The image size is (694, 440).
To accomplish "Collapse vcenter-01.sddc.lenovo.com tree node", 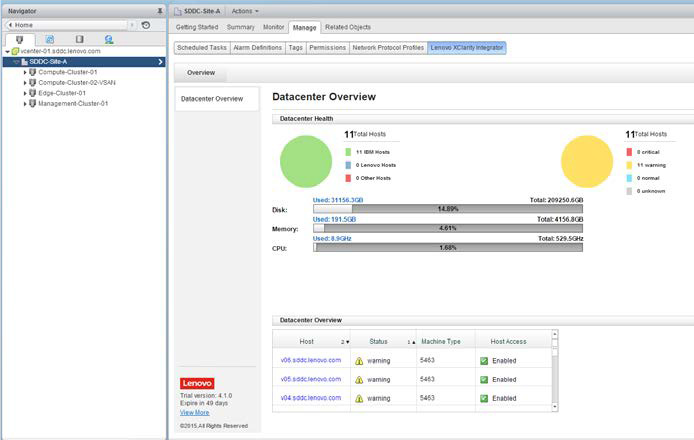I will (x=8, y=52).
